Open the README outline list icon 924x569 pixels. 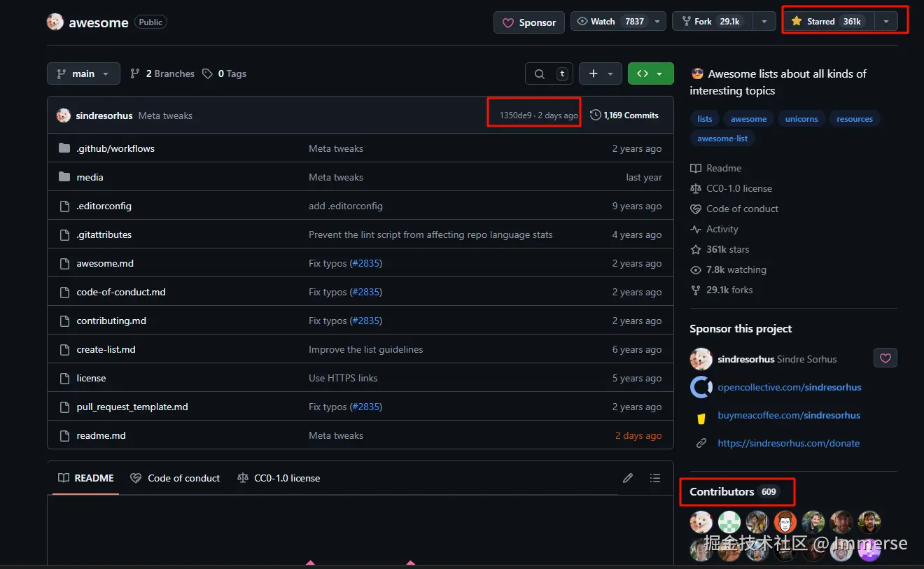click(655, 478)
